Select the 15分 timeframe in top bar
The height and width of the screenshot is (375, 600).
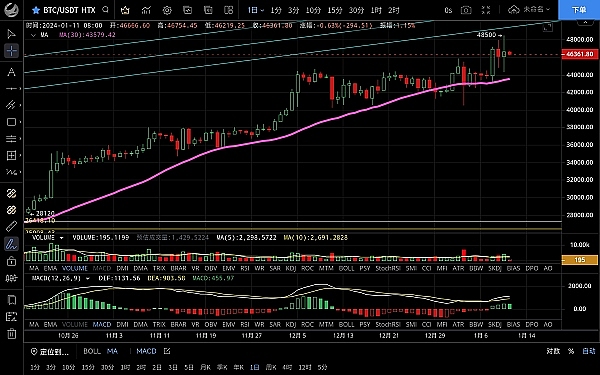335,10
